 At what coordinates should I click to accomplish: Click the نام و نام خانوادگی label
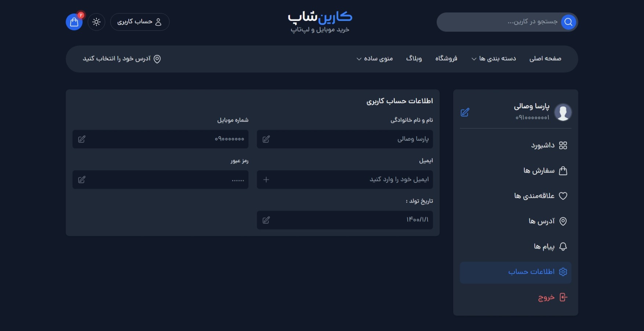412,120
